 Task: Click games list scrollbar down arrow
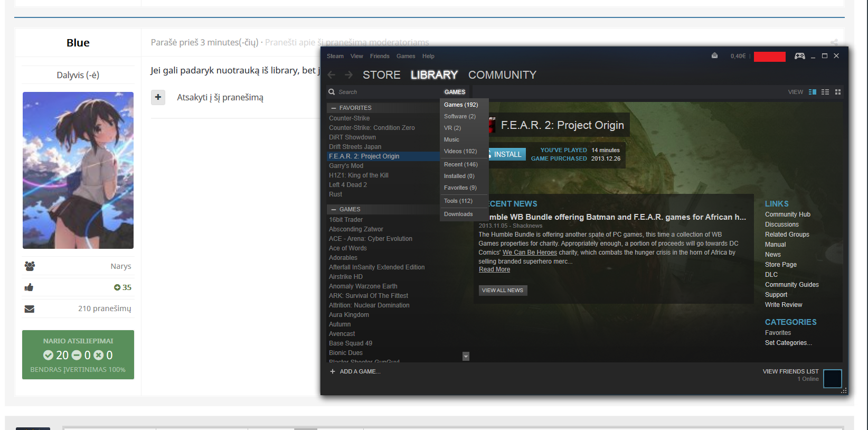(x=466, y=357)
